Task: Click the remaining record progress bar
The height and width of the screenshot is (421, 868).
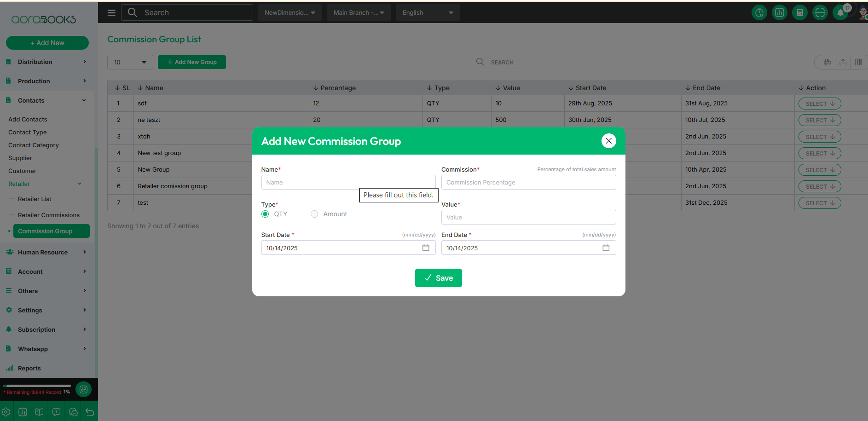Action: click(x=37, y=386)
